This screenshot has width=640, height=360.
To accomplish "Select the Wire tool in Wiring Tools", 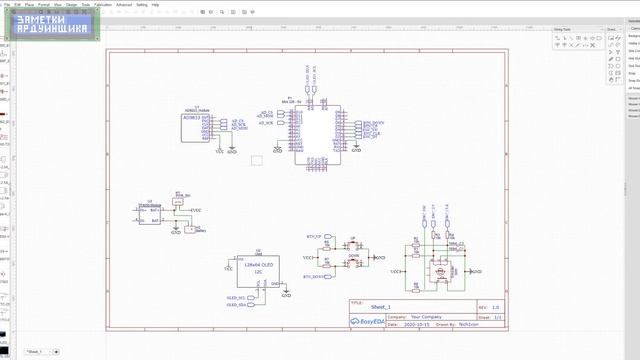I will click(557, 38).
